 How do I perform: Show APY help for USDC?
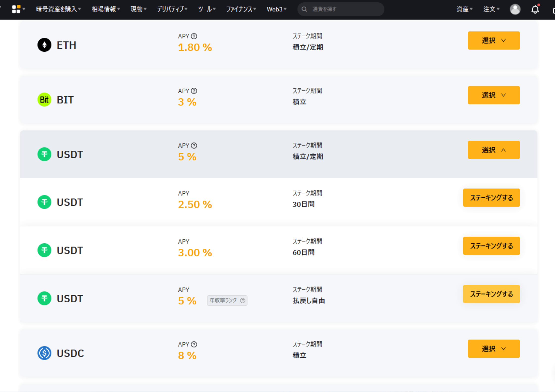pyautogui.click(x=194, y=344)
